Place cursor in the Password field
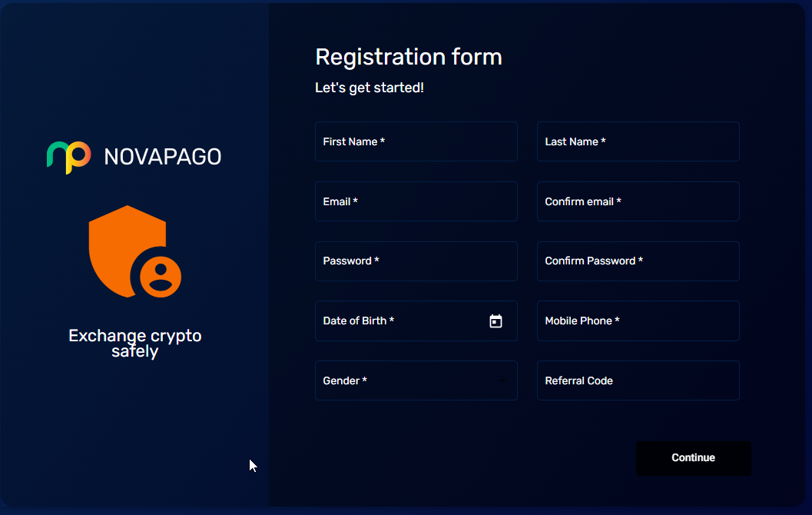This screenshot has width=812, height=515. [x=416, y=261]
